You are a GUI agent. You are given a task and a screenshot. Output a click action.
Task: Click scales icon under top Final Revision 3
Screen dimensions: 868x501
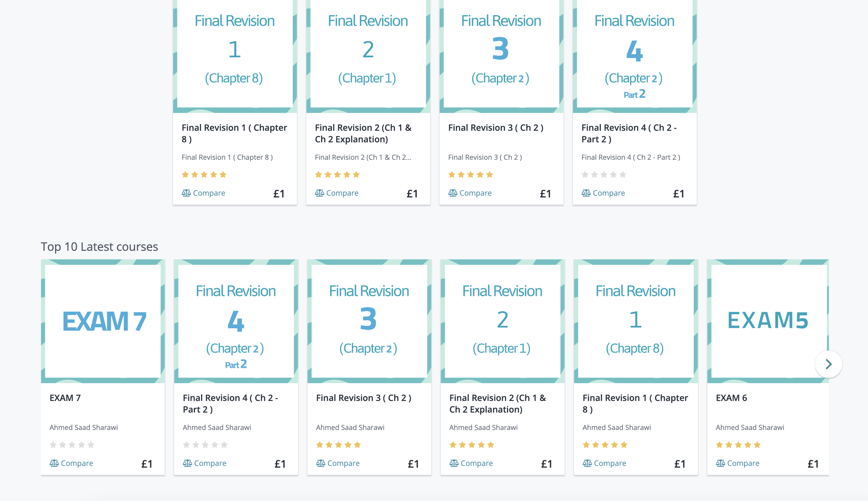pos(453,193)
